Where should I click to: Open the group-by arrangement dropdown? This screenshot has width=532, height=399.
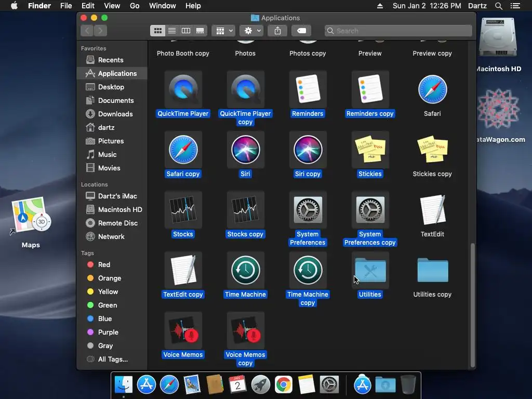223,31
